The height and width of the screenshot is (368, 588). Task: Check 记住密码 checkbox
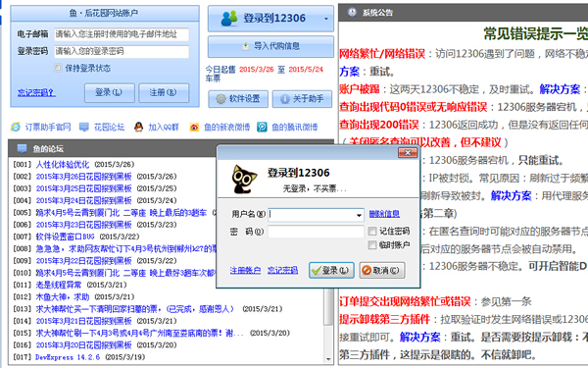[x=372, y=231]
